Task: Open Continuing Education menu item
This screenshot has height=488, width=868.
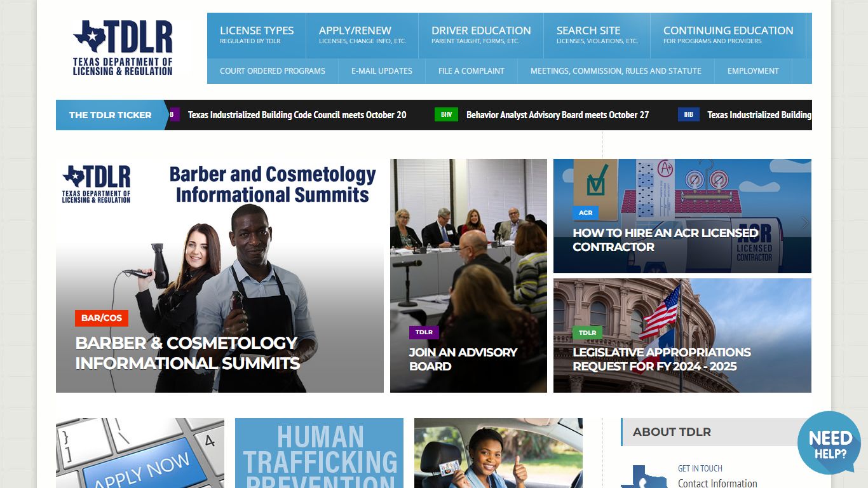Action: pyautogui.click(x=728, y=36)
